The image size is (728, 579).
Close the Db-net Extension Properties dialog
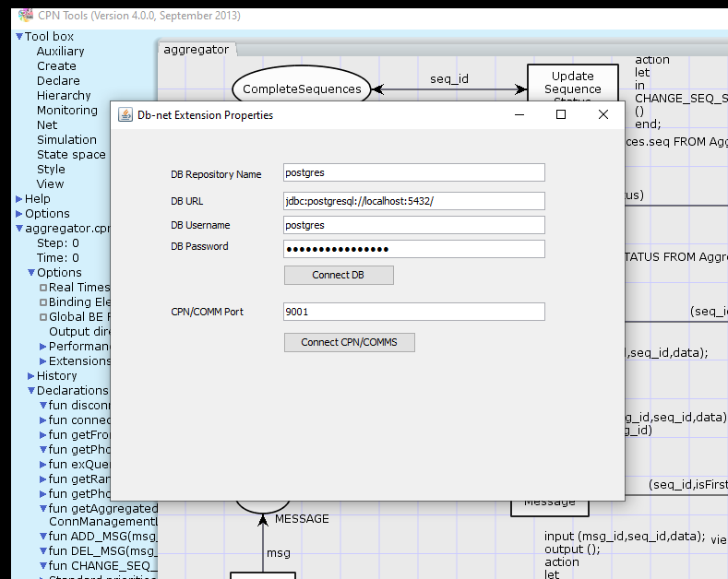[603, 114]
